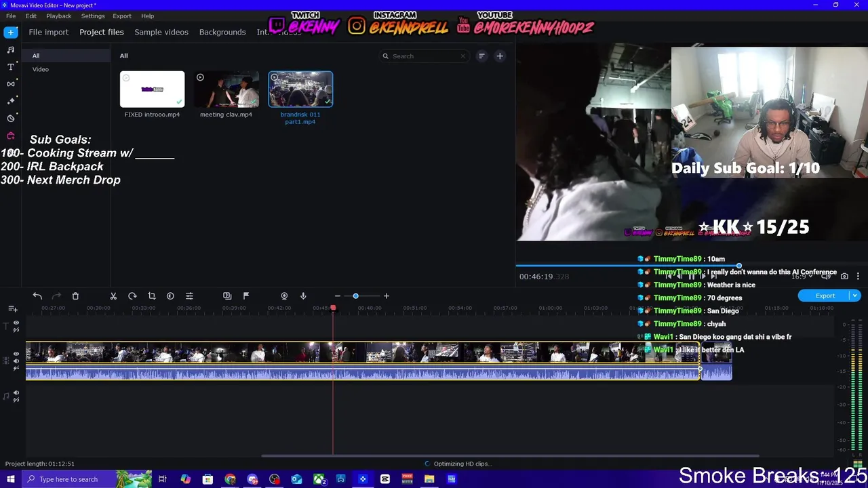The image size is (868, 488).
Task: Open the pink sidebar tool icon
Action: pyautogui.click(x=11, y=136)
